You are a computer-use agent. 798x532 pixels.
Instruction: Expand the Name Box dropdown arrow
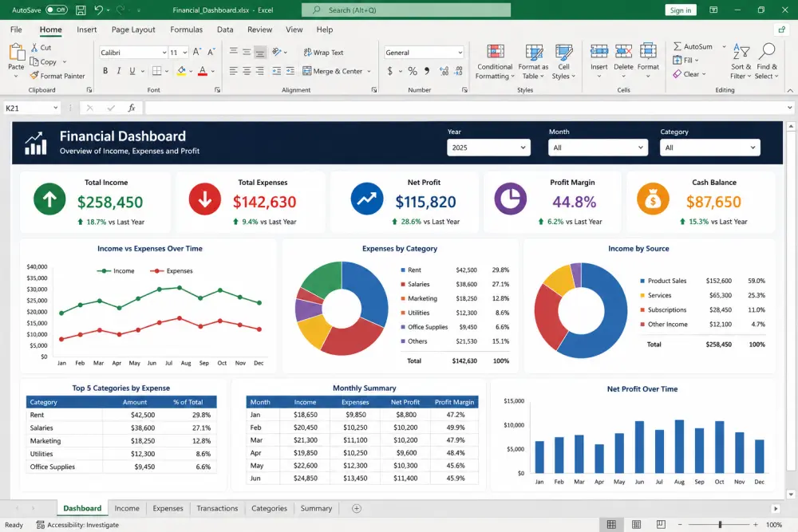tap(55, 108)
